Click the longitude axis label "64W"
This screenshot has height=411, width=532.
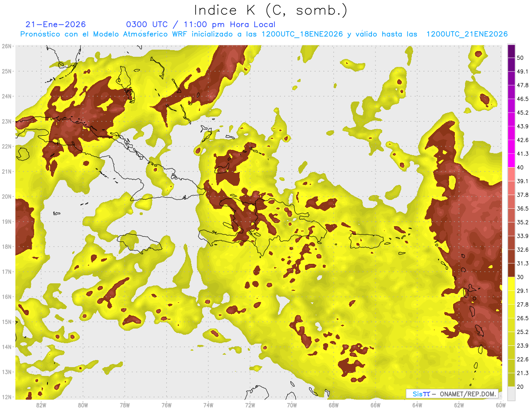pos(417,405)
